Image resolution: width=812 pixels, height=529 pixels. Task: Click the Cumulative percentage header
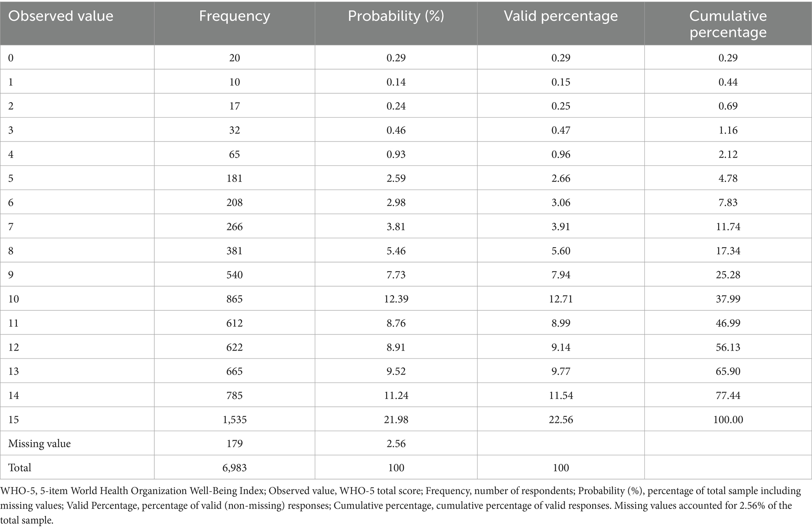tap(728, 23)
